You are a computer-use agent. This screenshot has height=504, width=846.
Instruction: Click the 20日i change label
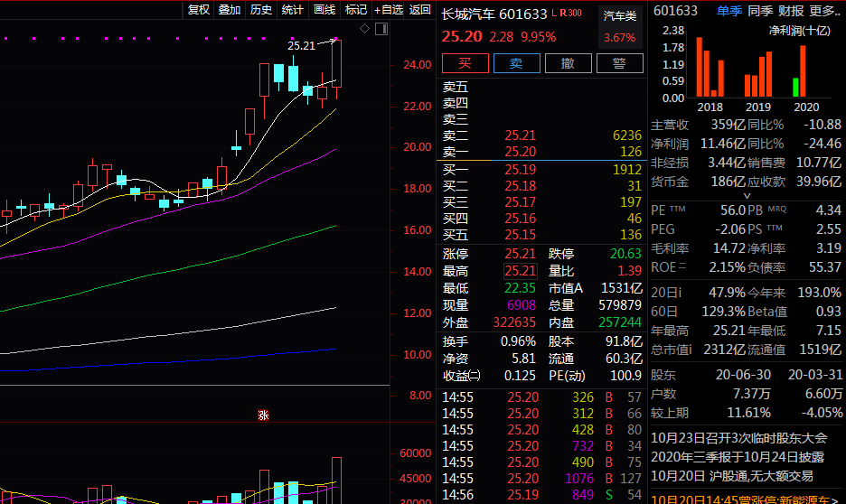click(666, 293)
